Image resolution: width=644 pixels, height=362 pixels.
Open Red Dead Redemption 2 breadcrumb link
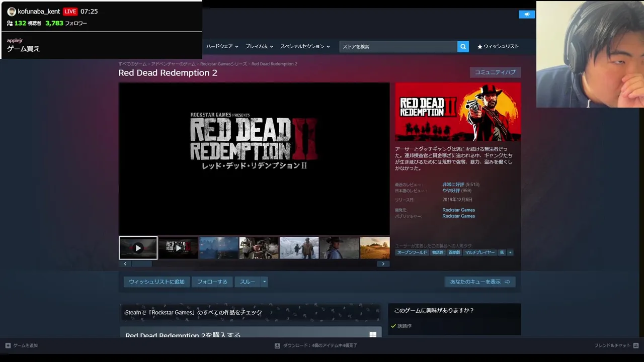tap(274, 64)
